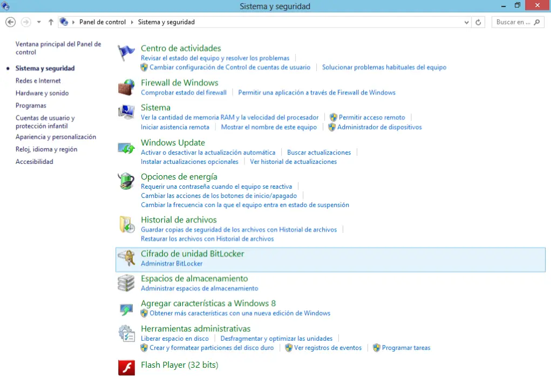551x392 pixels.
Task: Click the Agregar características a Windows 8 icon
Action: pyautogui.click(x=126, y=309)
